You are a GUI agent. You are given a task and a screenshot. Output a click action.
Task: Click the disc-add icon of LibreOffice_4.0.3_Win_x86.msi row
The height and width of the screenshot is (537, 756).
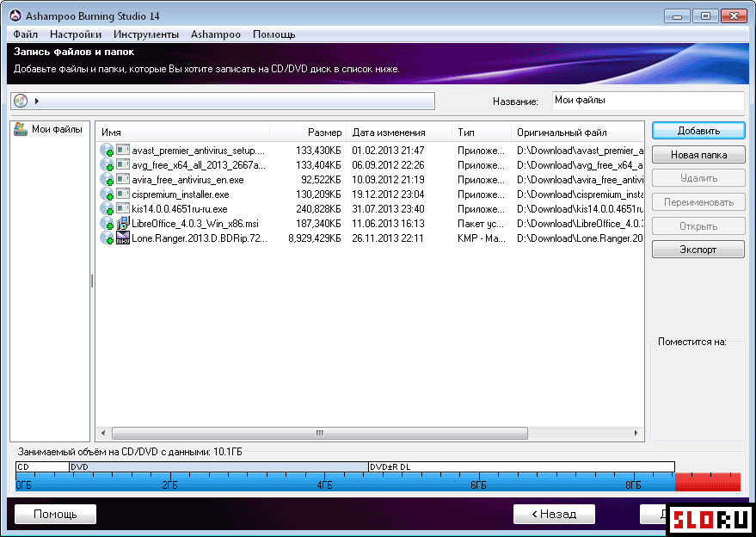pyautogui.click(x=107, y=224)
